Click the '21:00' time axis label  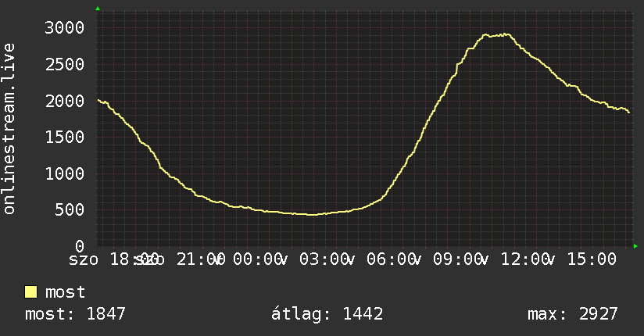201,259
